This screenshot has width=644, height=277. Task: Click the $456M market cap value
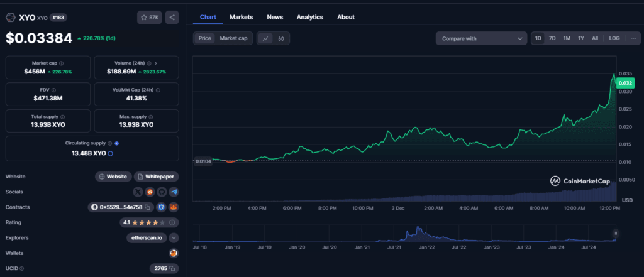pos(34,72)
